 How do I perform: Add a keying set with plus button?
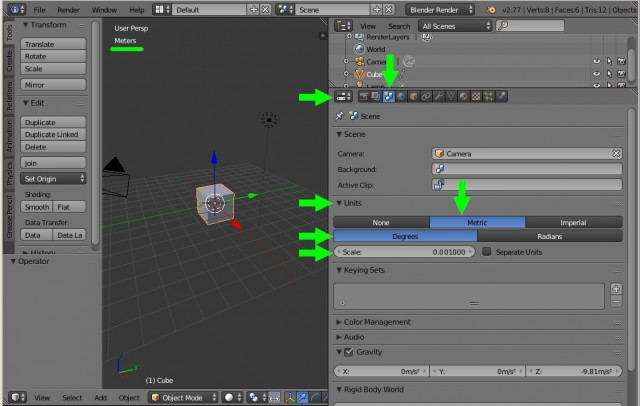coord(616,289)
